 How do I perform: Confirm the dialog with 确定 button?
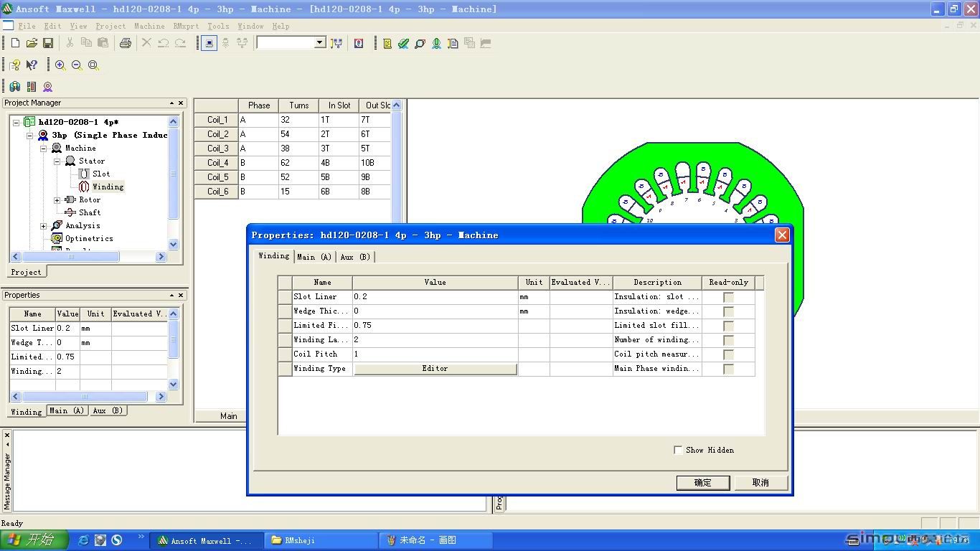pyautogui.click(x=703, y=483)
